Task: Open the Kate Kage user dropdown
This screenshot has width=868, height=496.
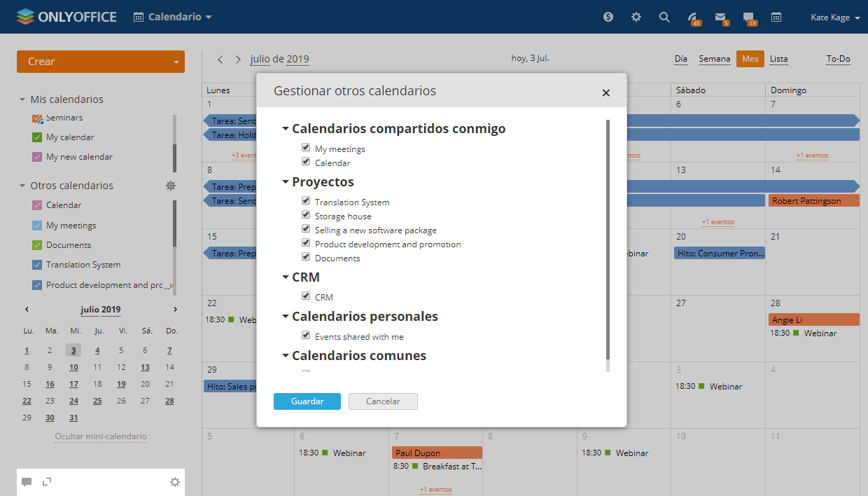Action: (834, 18)
